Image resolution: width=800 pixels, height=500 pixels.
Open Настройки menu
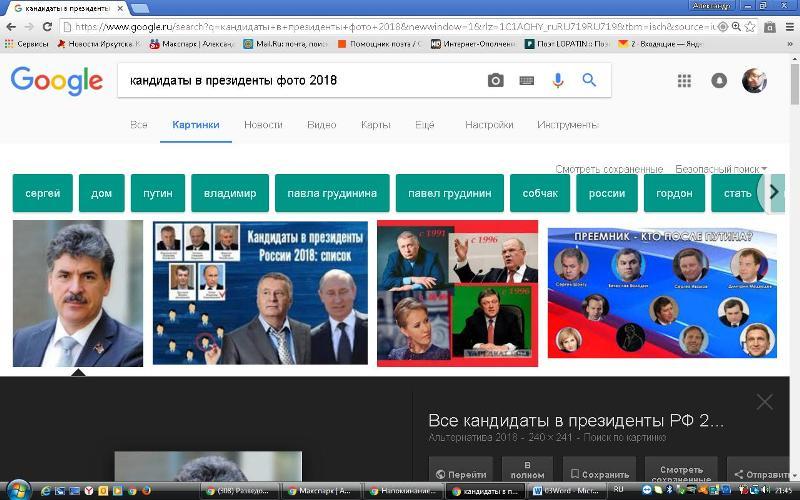pyautogui.click(x=489, y=125)
